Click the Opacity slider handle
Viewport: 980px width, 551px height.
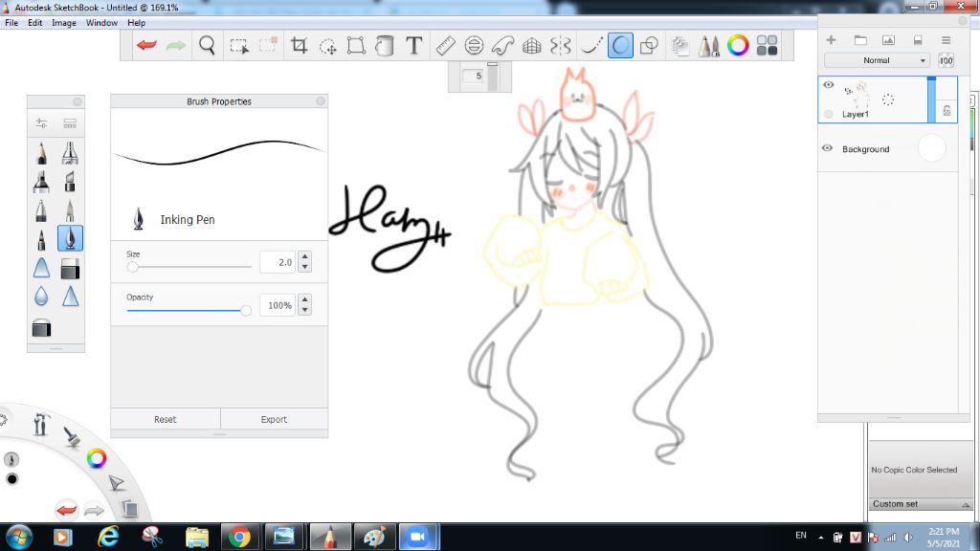point(246,310)
